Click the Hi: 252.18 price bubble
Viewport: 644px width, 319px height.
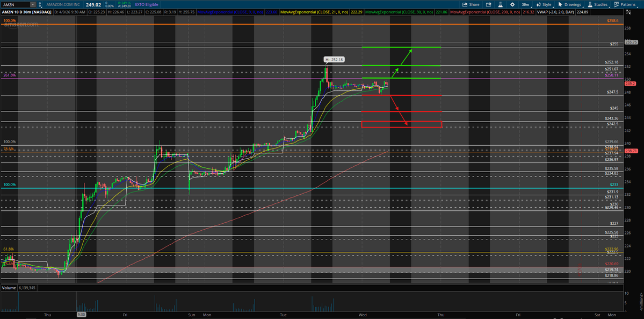coord(335,60)
